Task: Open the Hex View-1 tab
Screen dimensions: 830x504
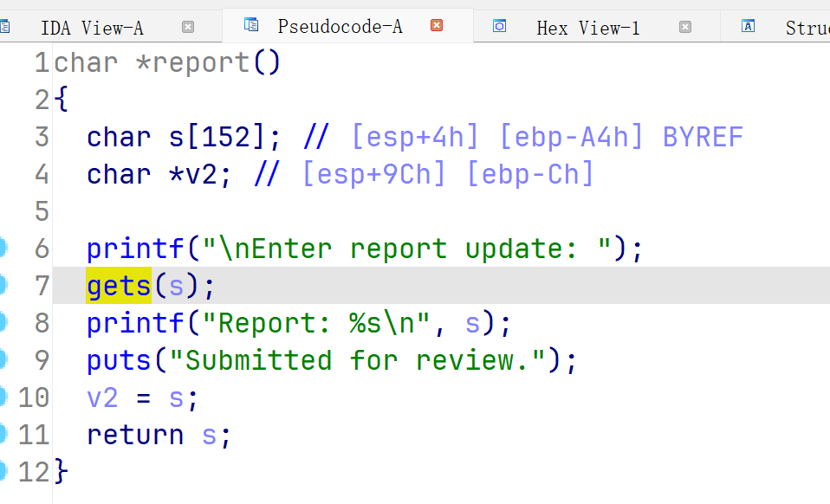Action: coord(588,28)
